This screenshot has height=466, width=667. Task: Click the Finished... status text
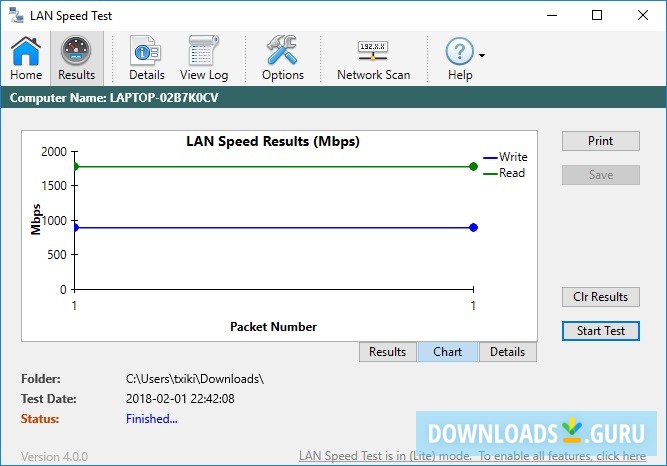pyautogui.click(x=151, y=419)
